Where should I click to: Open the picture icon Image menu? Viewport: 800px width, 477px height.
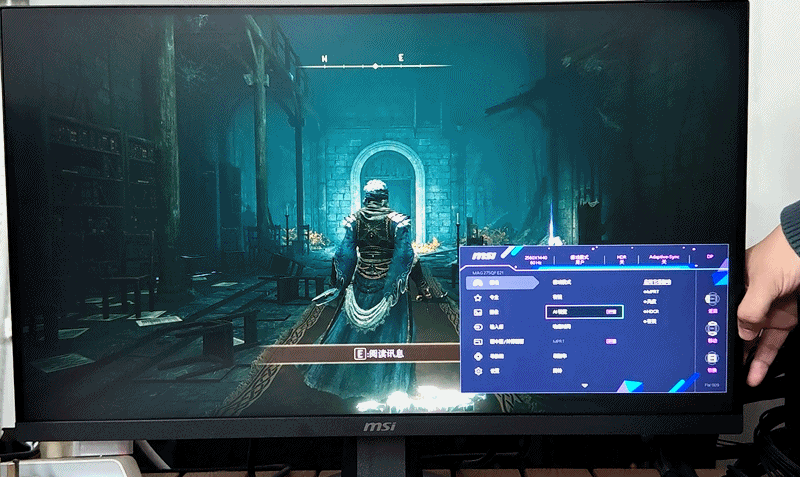pyautogui.click(x=478, y=312)
